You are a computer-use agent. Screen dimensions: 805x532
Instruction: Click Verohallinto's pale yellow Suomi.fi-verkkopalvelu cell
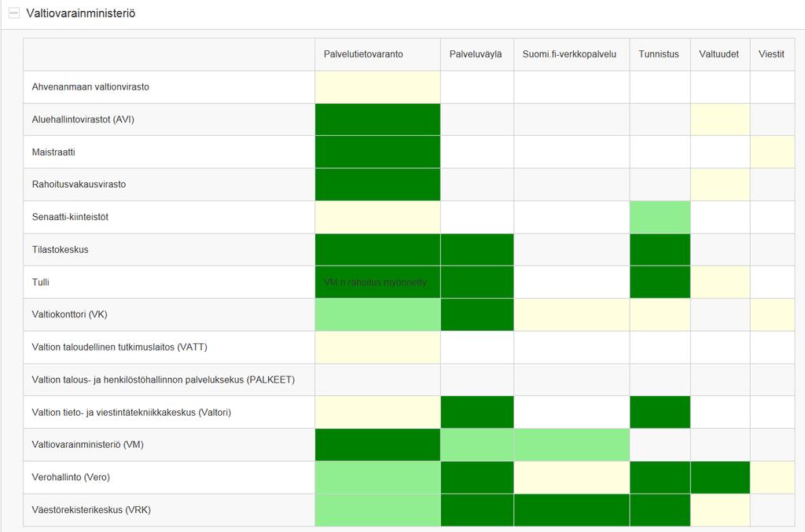point(572,477)
